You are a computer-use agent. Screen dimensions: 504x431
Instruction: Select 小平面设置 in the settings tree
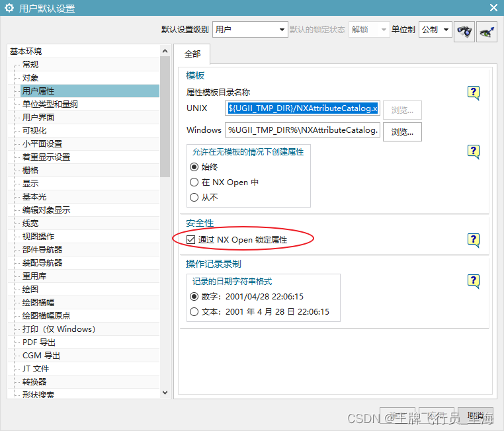pyautogui.click(x=42, y=144)
